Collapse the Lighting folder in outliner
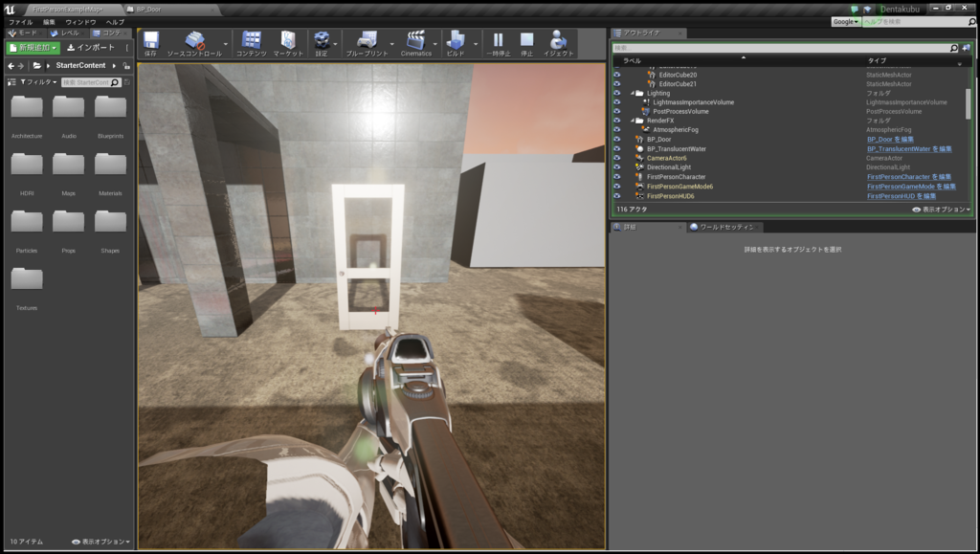Viewport: 980px width, 554px height. (x=633, y=93)
